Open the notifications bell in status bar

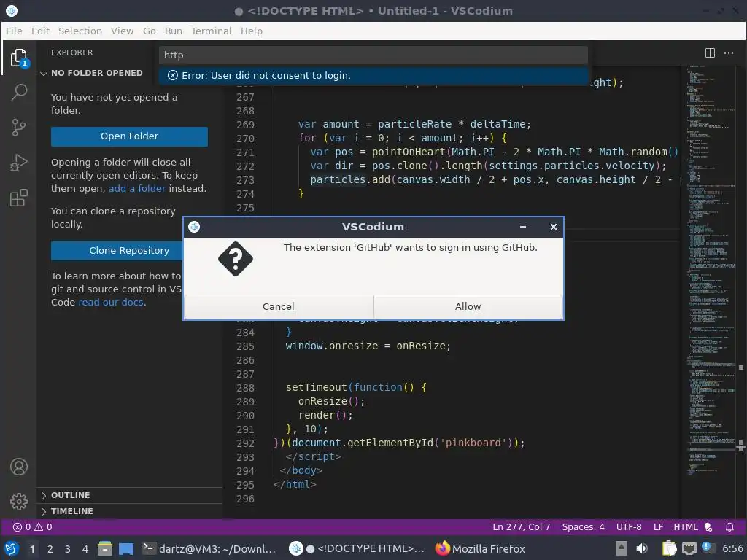click(x=729, y=527)
